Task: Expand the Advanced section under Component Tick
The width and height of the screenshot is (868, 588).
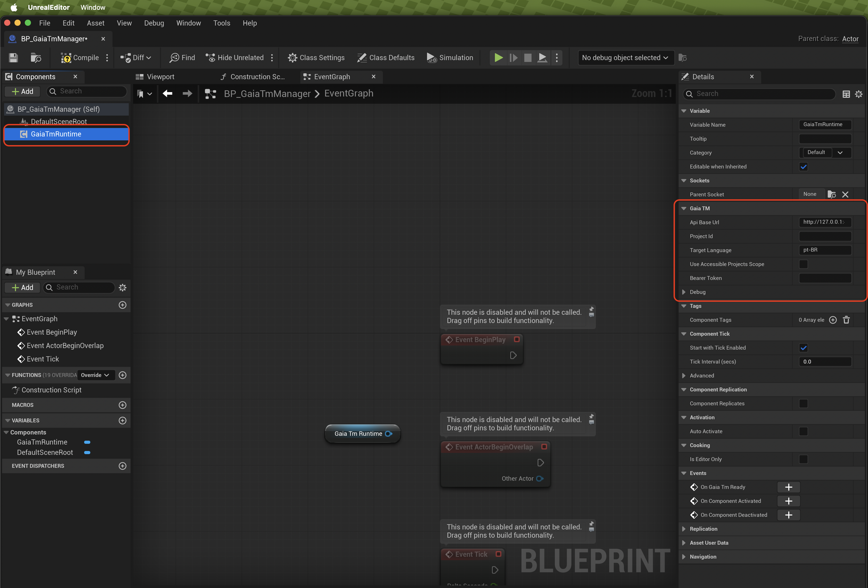Action: point(684,376)
